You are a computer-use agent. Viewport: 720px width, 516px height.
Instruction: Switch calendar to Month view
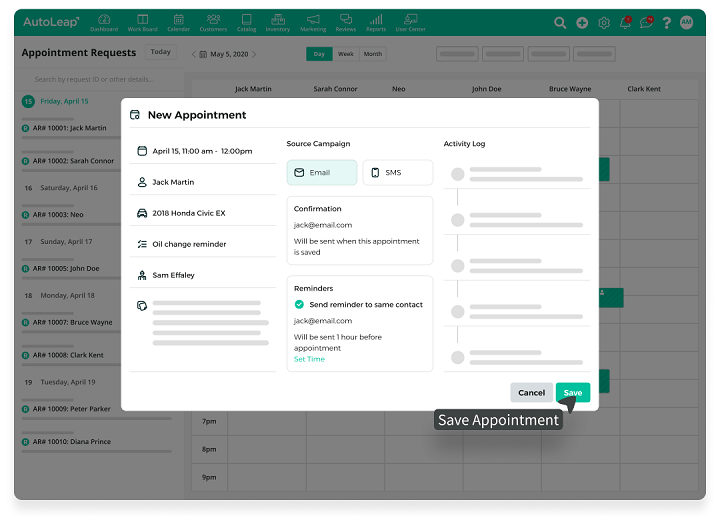373,54
